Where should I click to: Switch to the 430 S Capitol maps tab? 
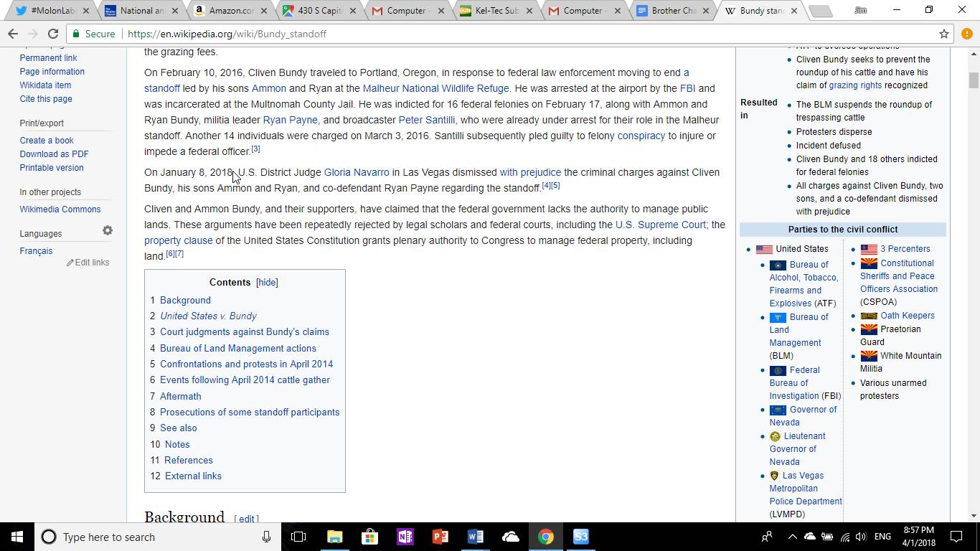coord(318,11)
